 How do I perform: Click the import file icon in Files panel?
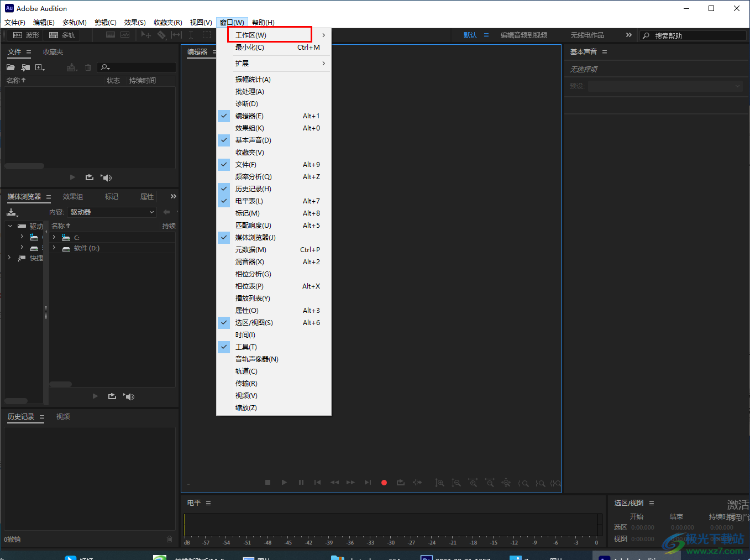pyautogui.click(x=25, y=67)
